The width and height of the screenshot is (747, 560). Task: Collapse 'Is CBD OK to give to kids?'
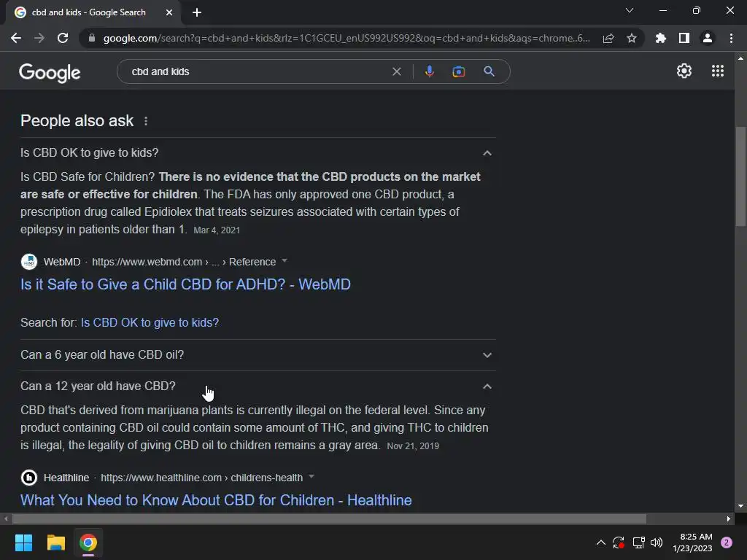pos(258,153)
